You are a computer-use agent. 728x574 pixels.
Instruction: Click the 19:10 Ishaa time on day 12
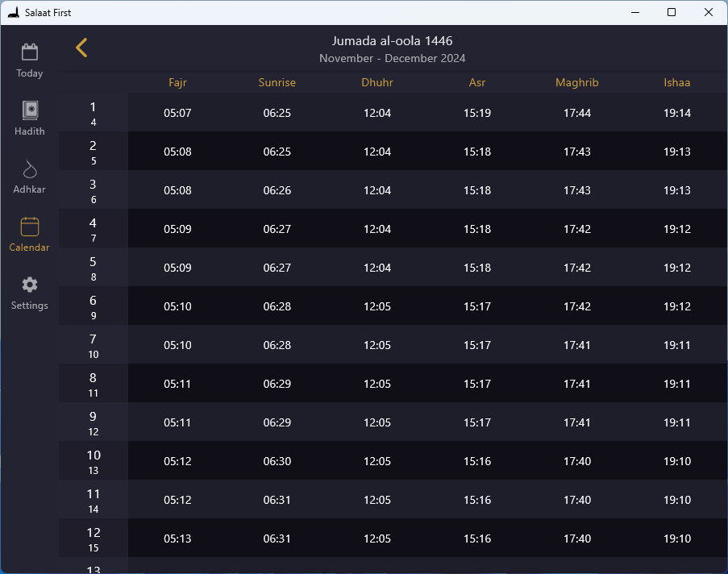677,539
